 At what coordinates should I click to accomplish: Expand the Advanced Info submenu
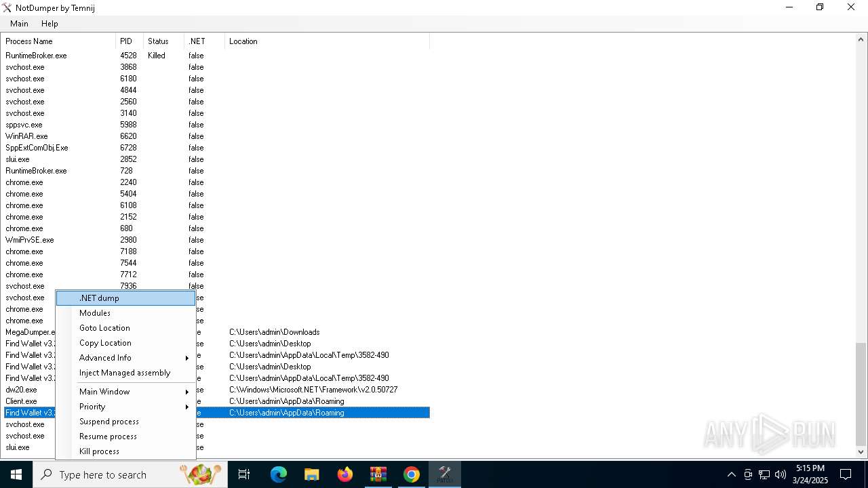[126, 358]
